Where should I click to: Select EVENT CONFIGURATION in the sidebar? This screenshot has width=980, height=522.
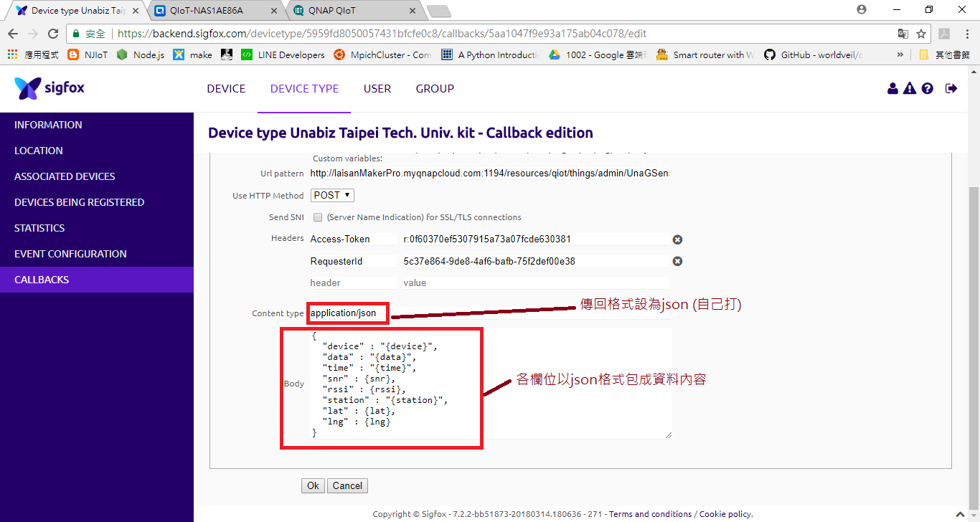tap(97, 254)
